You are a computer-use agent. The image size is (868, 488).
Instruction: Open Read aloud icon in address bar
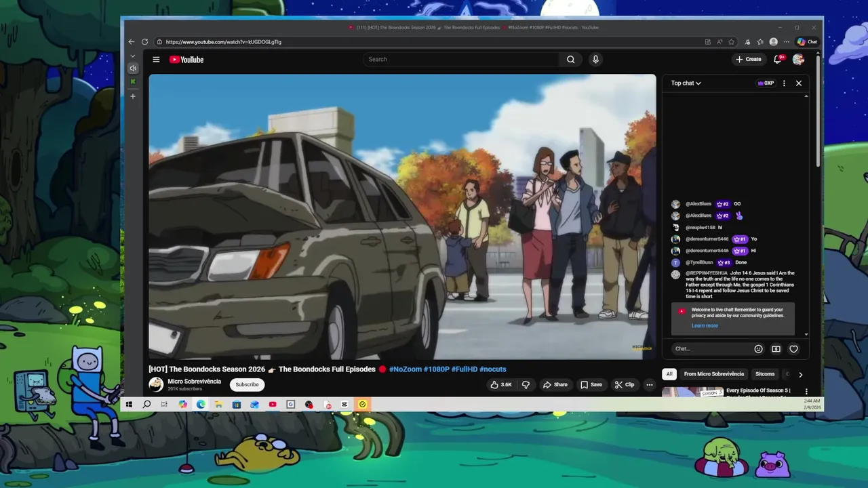pos(719,41)
